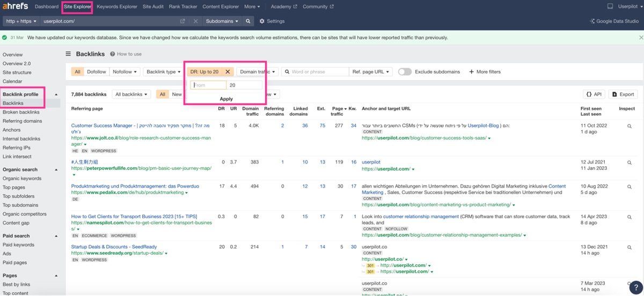Image resolution: width=644 pixels, height=296 pixels.
Task: Inspect the jolt.co.il backlink row
Action: [x=630, y=127]
